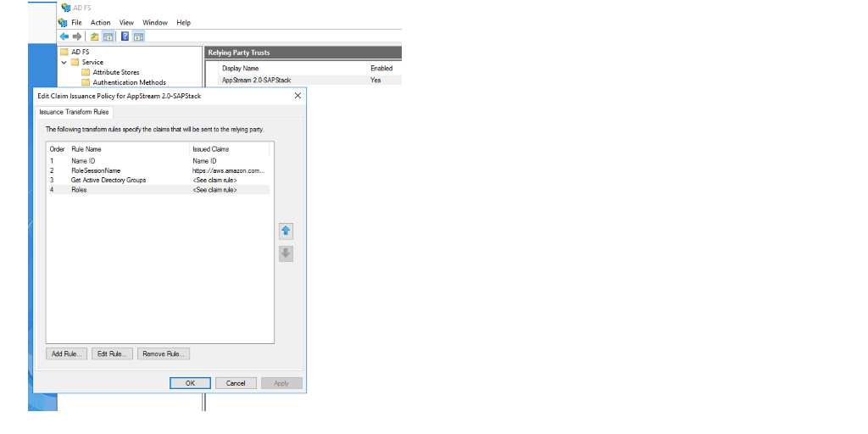
Task: Click the Attribute Stores folder icon
Action: tap(86, 73)
